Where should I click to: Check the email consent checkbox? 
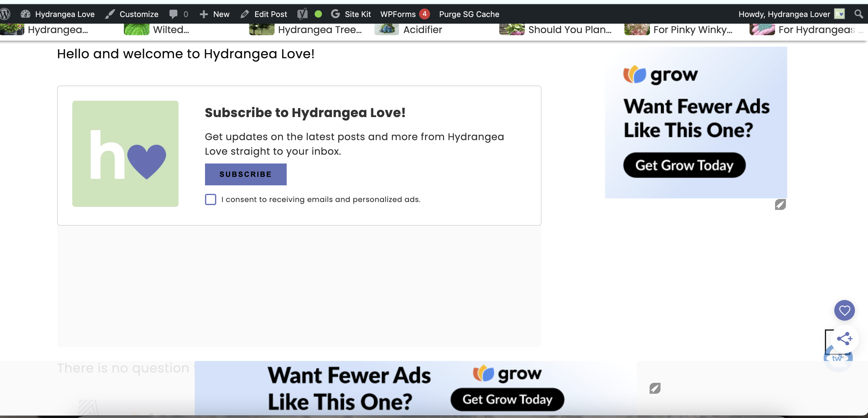click(210, 199)
